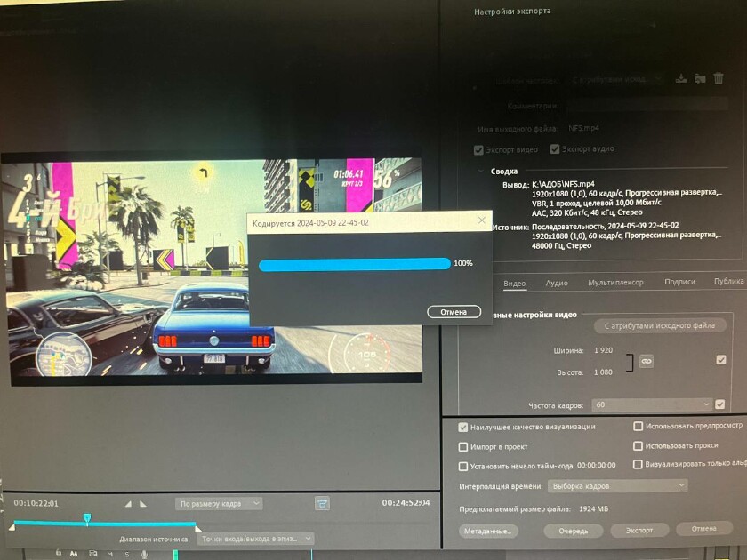Viewport: 747px width, 560px height.
Task: Click the A4 track sync icon
Action: click(x=92, y=554)
